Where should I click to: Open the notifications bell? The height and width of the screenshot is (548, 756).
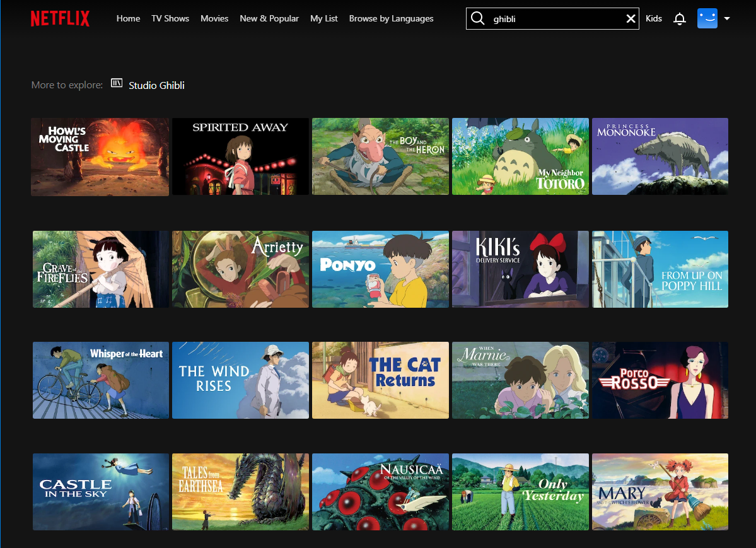(679, 19)
